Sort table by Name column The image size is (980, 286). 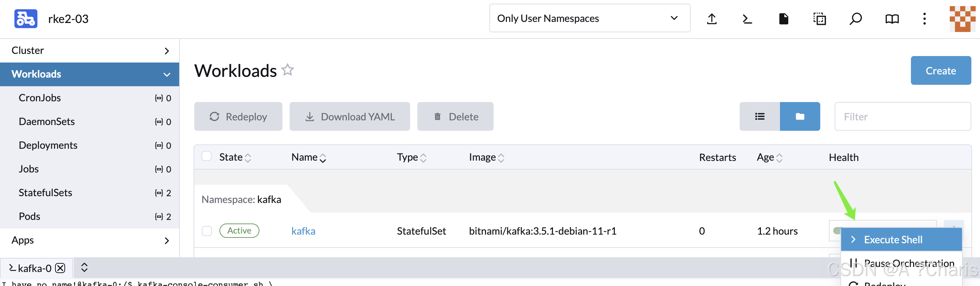309,157
